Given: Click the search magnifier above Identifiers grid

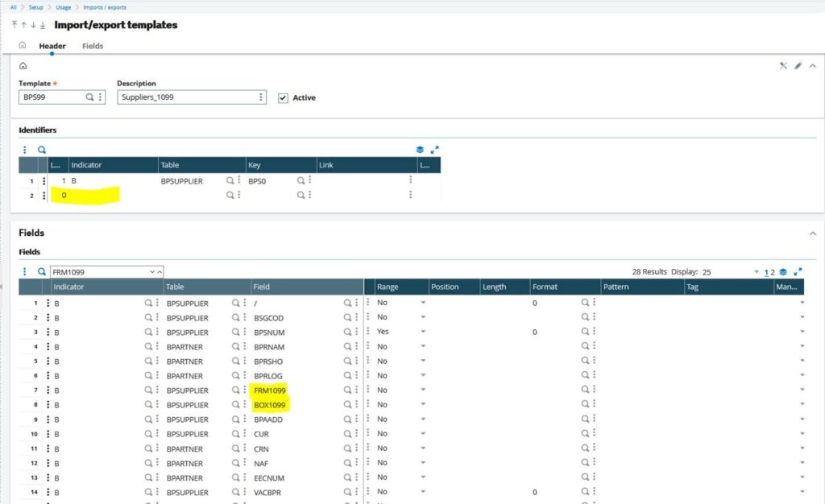Looking at the screenshot, I should 41,149.
